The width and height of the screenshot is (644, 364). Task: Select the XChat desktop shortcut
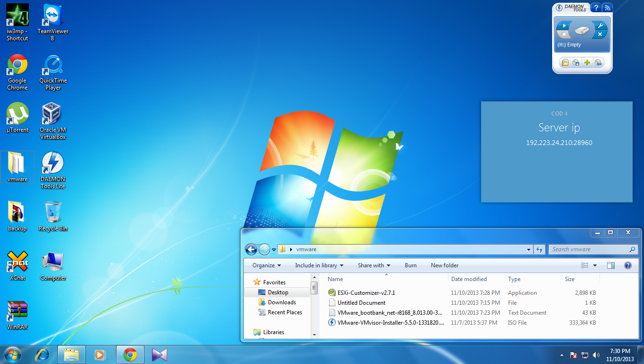pos(18,265)
